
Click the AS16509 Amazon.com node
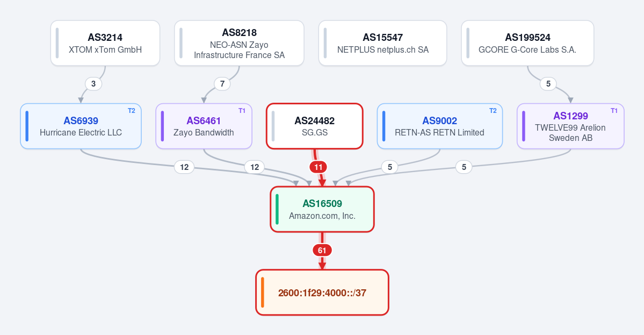[322, 209]
